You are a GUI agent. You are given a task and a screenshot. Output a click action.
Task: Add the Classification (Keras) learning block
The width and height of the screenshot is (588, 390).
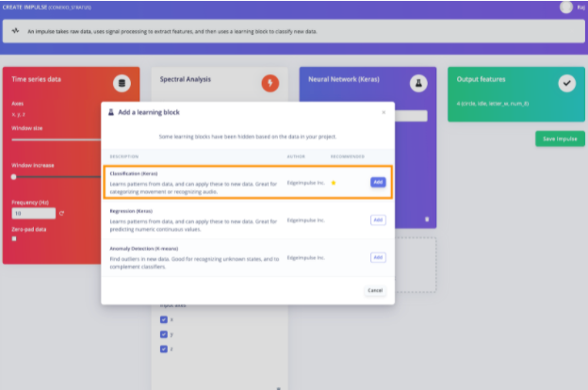(377, 182)
